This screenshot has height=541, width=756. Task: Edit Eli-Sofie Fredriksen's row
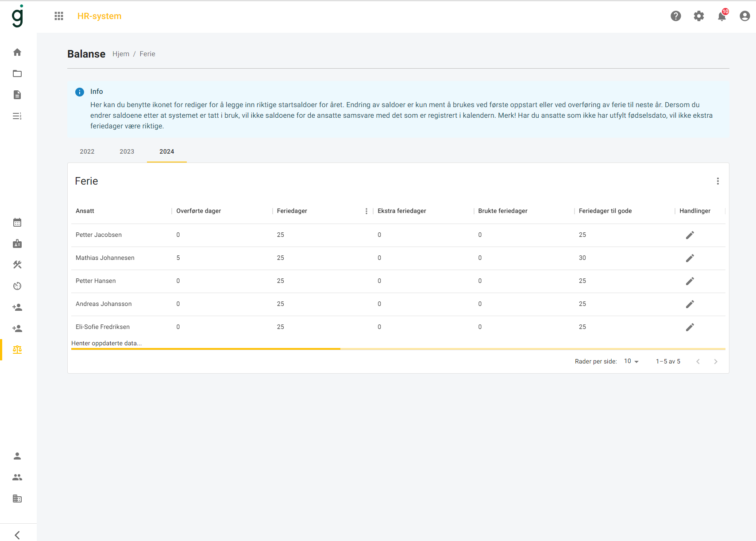coord(690,327)
